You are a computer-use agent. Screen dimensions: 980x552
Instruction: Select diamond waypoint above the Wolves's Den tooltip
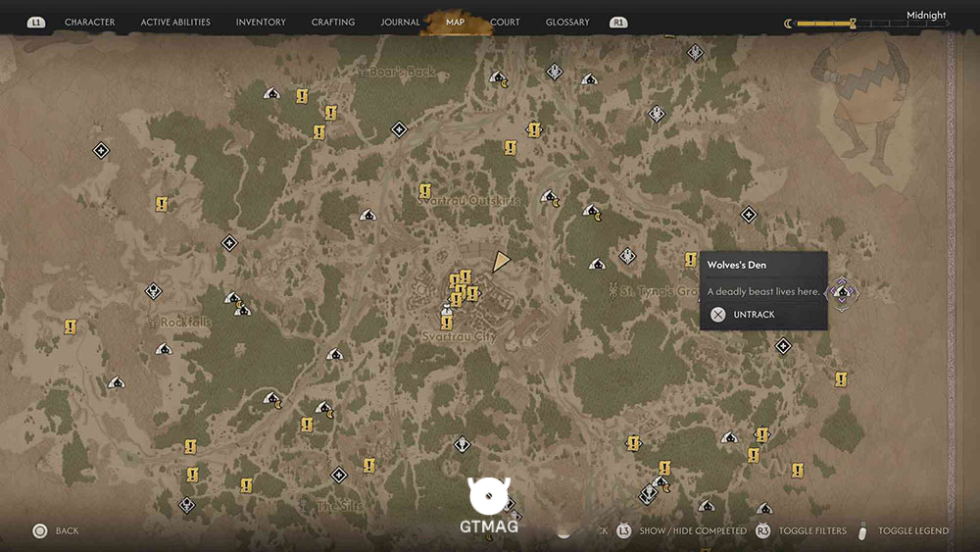tap(749, 215)
